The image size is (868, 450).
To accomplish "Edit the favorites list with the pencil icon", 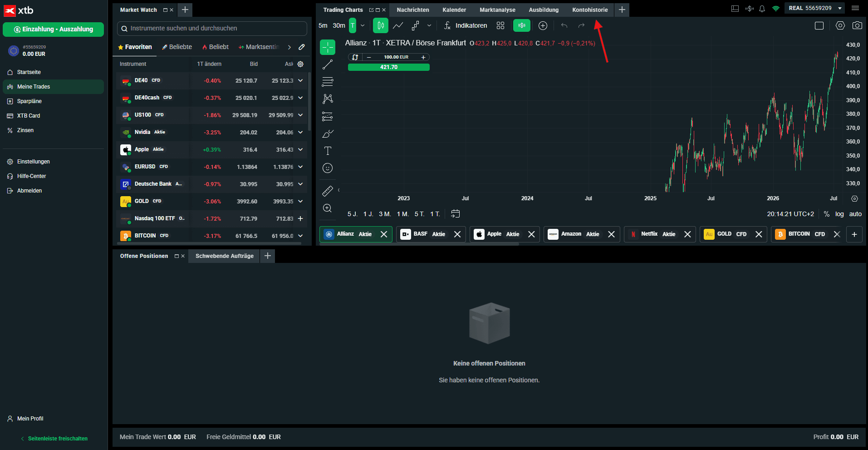I will (302, 47).
